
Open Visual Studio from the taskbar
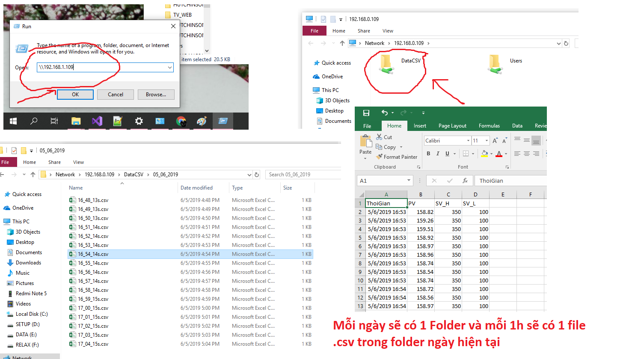click(97, 121)
